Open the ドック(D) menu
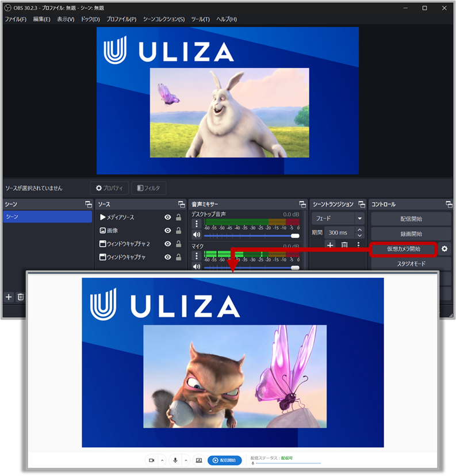Image resolution: width=456 pixels, height=476 pixels. click(x=90, y=19)
